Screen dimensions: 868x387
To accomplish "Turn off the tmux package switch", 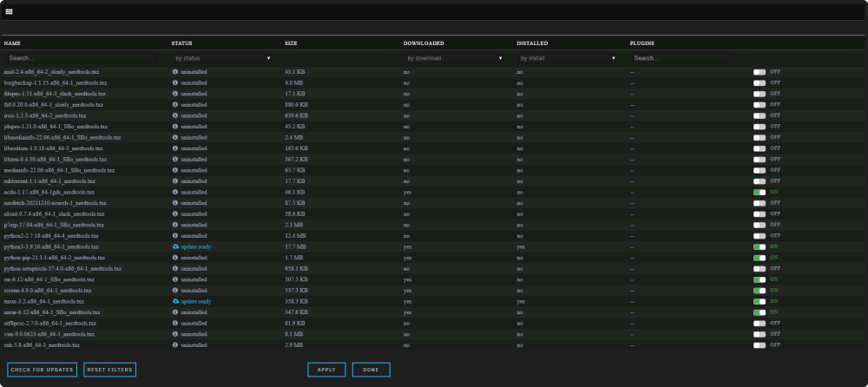I will click(759, 301).
